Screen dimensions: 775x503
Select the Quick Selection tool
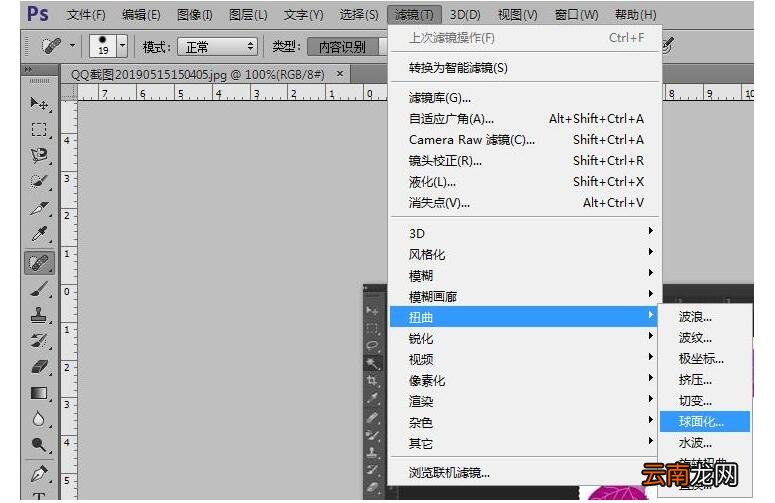coord(39,181)
